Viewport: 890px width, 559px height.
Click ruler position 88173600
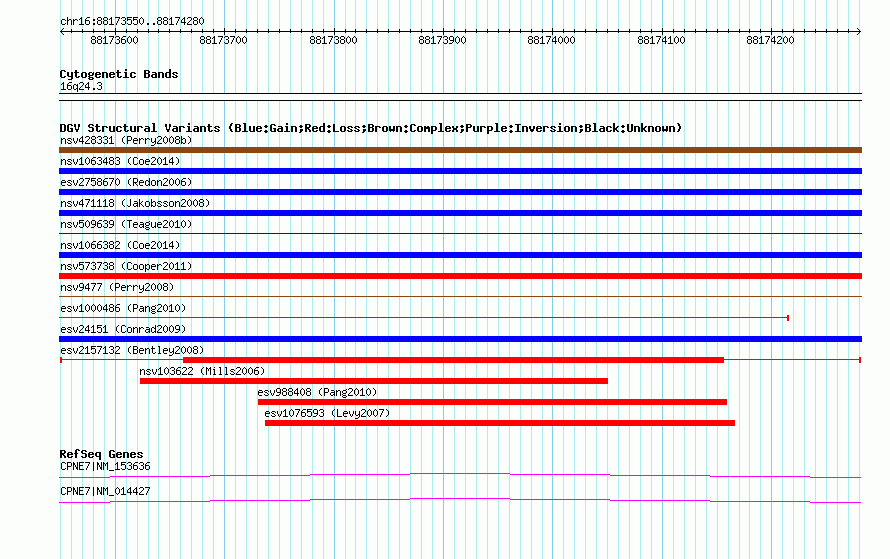[x=114, y=40]
